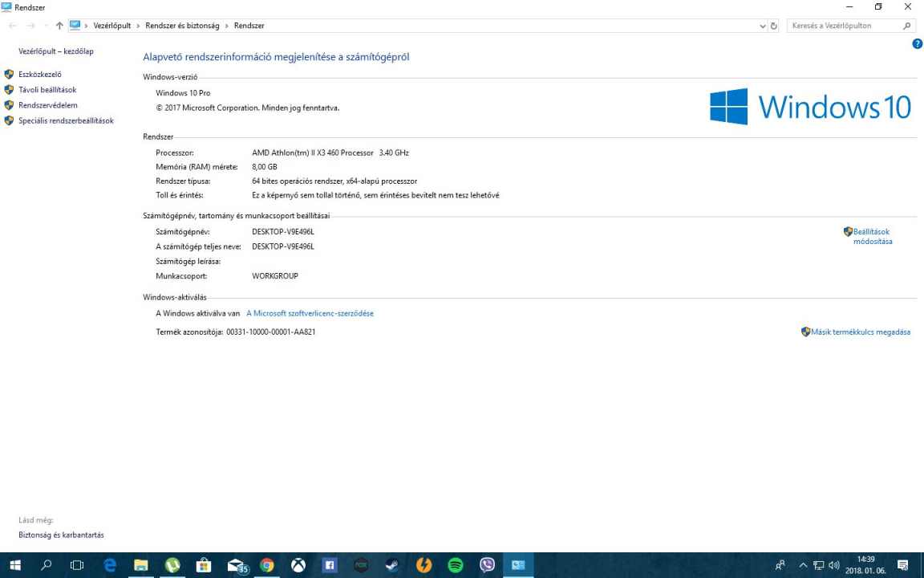Click the network icon in the system tray

(818, 566)
